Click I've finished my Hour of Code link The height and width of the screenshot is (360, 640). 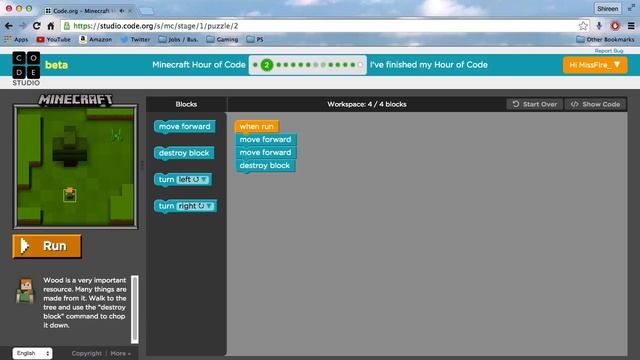tap(429, 65)
